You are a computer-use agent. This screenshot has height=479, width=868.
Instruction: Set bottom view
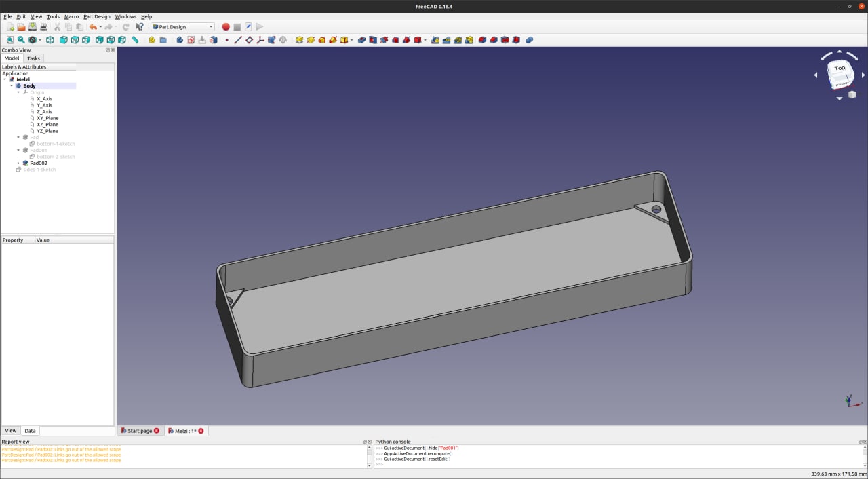pos(111,40)
